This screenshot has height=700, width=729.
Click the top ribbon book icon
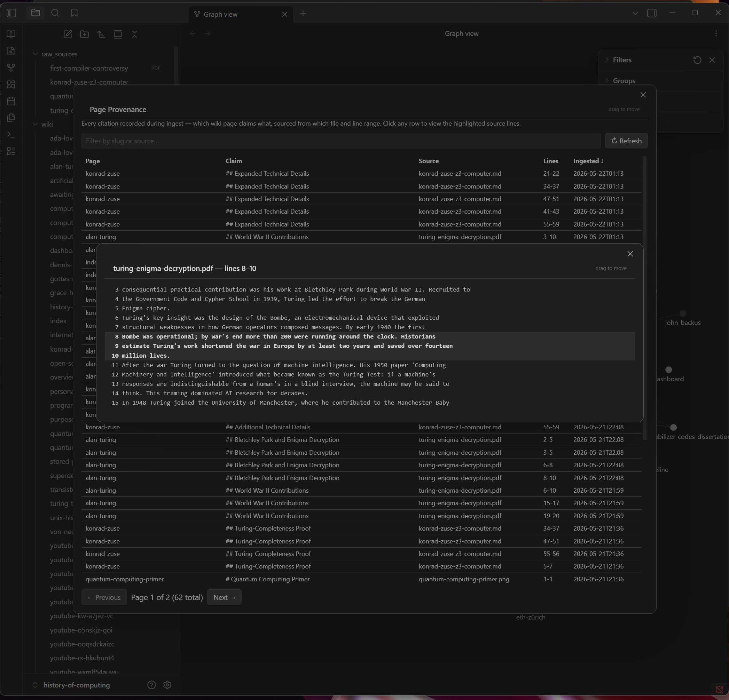tap(11, 34)
